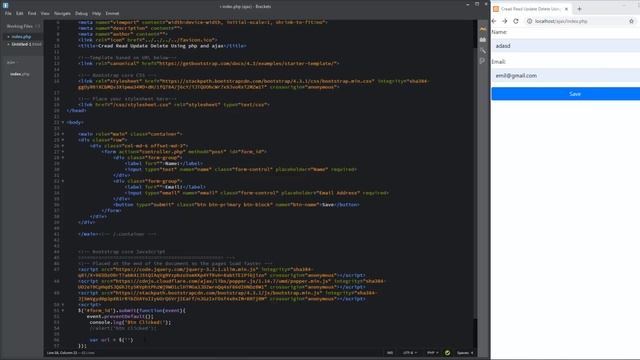The image size is (640, 360).
Task: Open the Extension Manager brick icon
Action: pyautogui.click(x=483, y=40)
